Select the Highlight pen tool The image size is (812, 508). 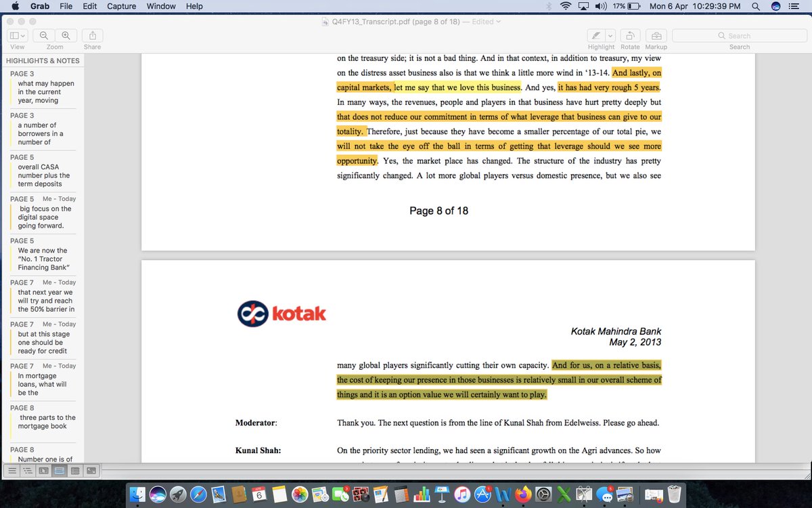coord(595,36)
